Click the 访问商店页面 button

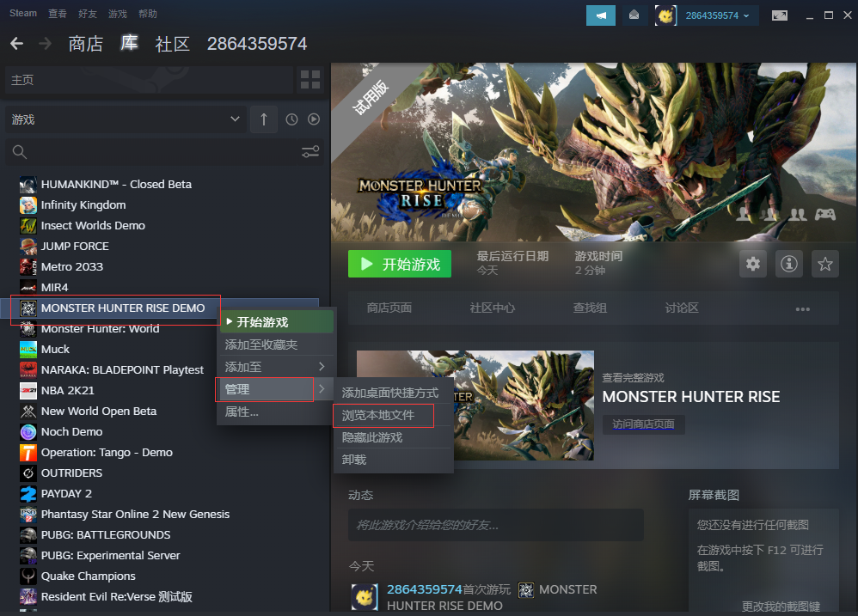click(643, 424)
